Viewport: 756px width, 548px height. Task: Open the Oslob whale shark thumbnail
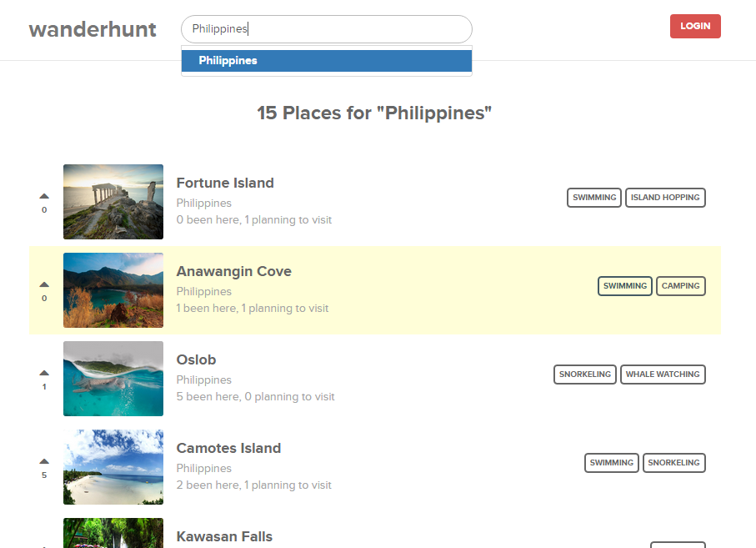point(113,378)
